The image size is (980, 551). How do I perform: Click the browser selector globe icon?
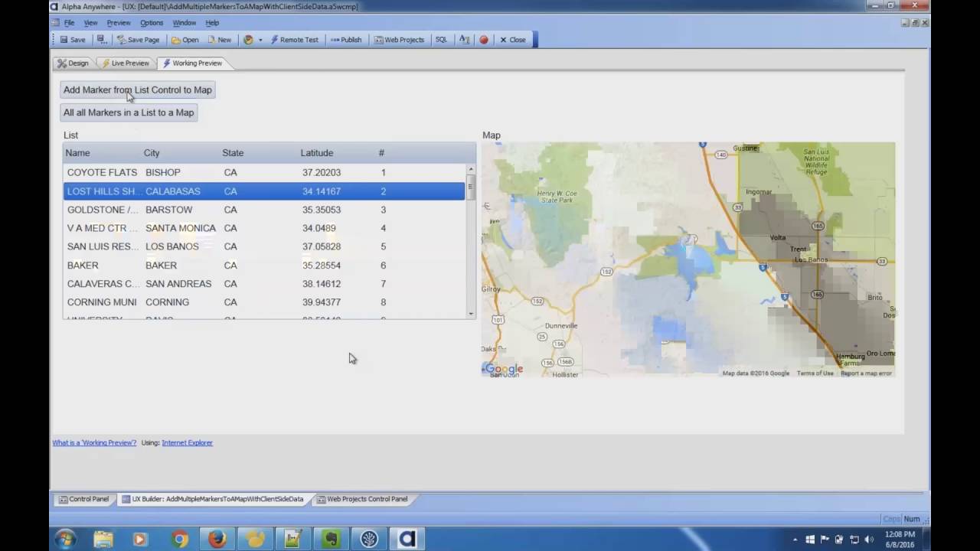[248, 40]
